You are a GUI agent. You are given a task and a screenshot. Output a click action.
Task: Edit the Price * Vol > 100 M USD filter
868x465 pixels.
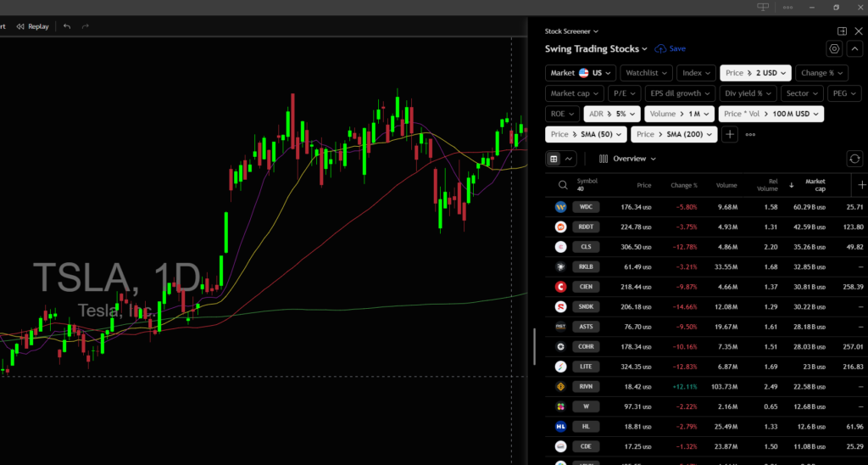[771, 115]
